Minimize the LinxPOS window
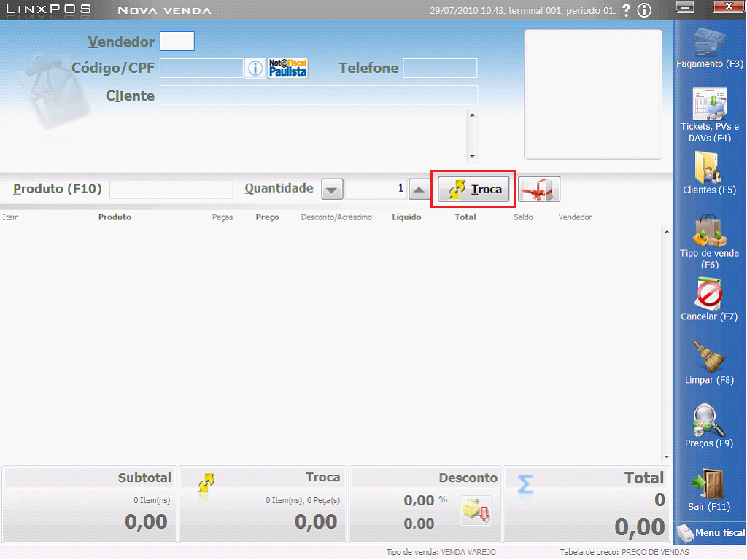 pos(684,7)
